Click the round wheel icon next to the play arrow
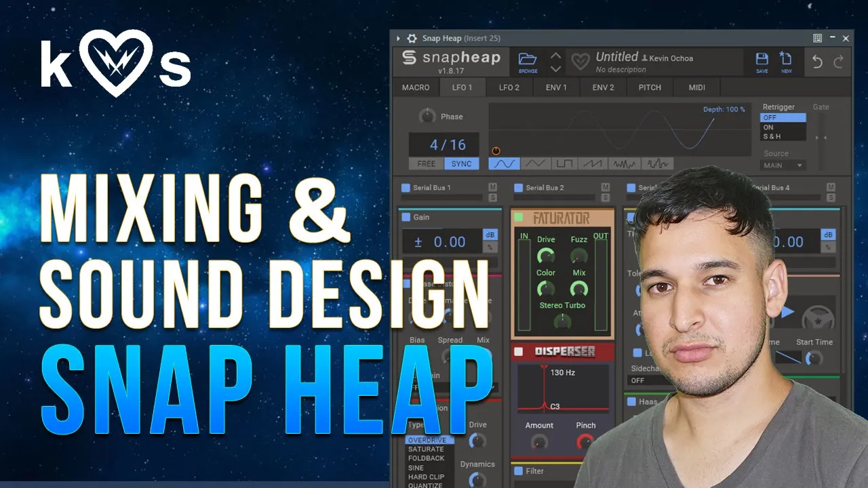Image resolution: width=868 pixels, height=488 pixels. click(x=818, y=319)
